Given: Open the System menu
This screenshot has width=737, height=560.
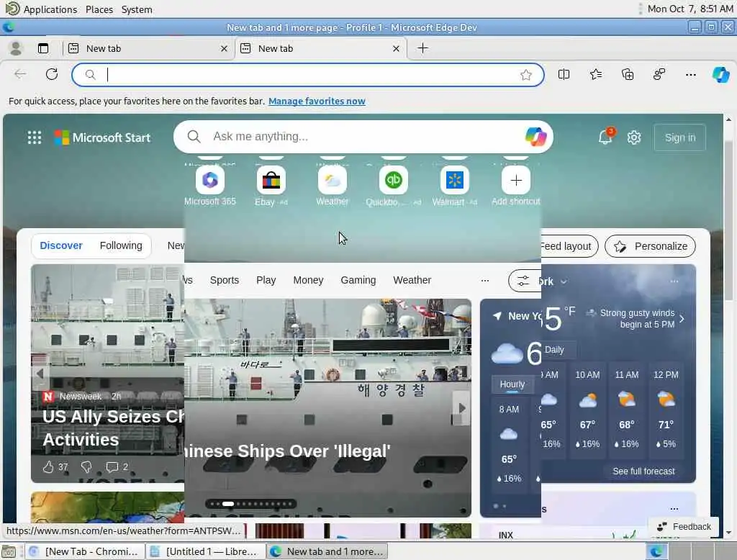Looking at the screenshot, I should 137,9.
